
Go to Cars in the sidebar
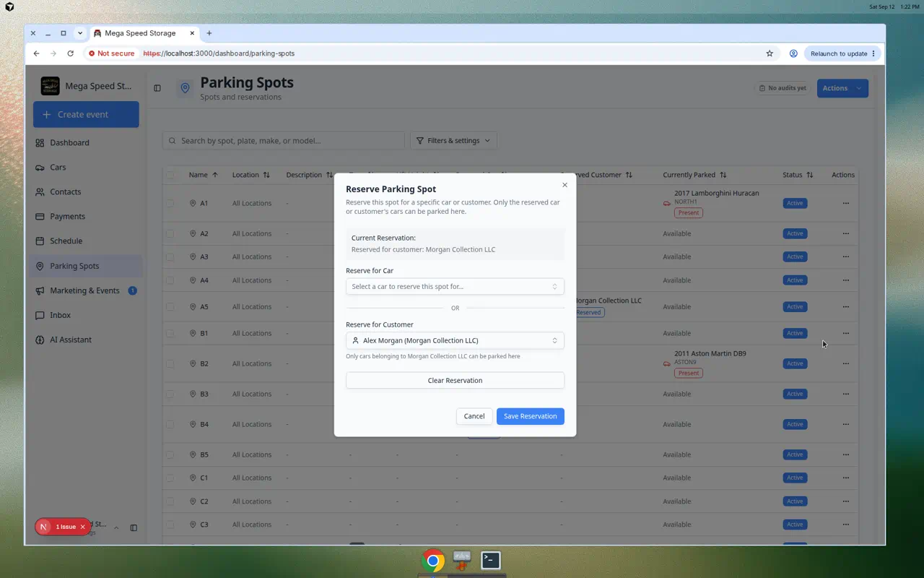coord(87,168)
